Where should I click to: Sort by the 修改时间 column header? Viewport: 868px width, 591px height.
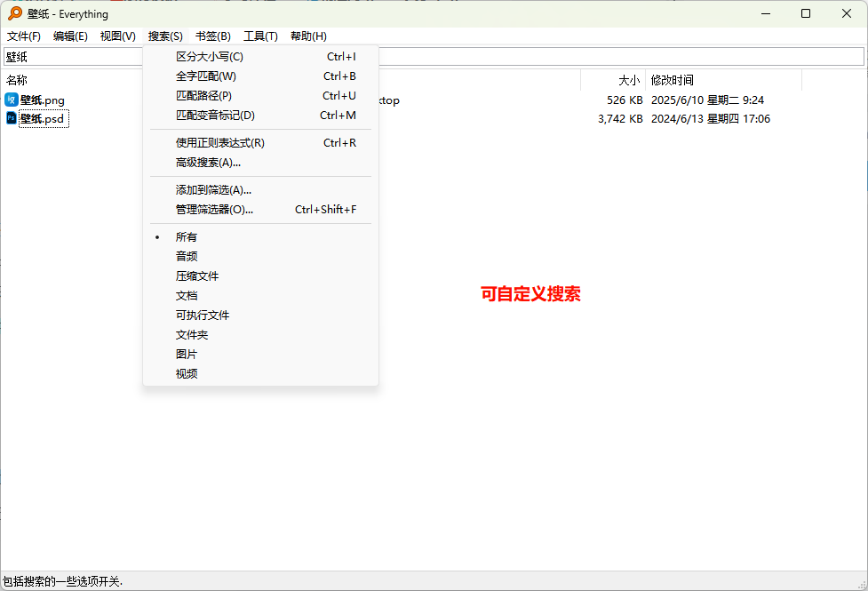672,80
